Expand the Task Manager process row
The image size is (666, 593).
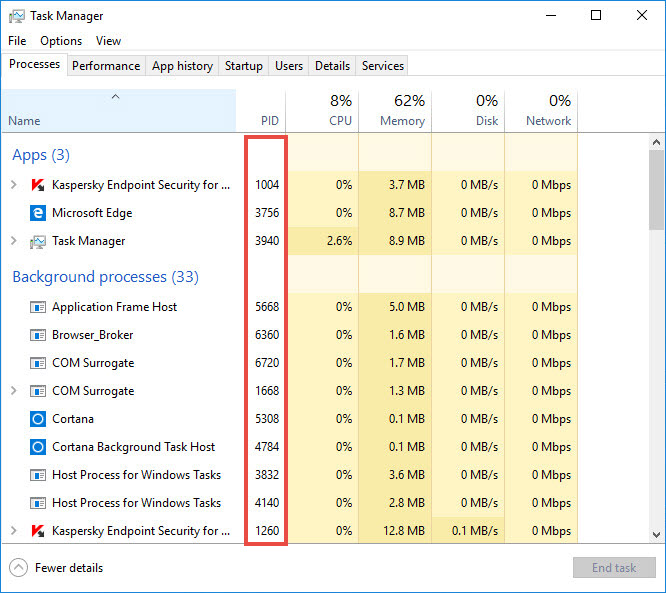(14, 241)
